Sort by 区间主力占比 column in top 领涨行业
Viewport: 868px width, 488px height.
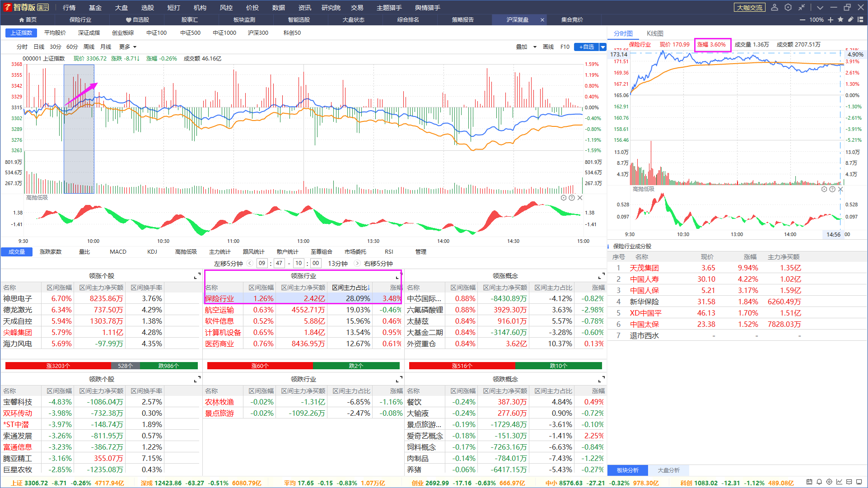(x=350, y=288)
